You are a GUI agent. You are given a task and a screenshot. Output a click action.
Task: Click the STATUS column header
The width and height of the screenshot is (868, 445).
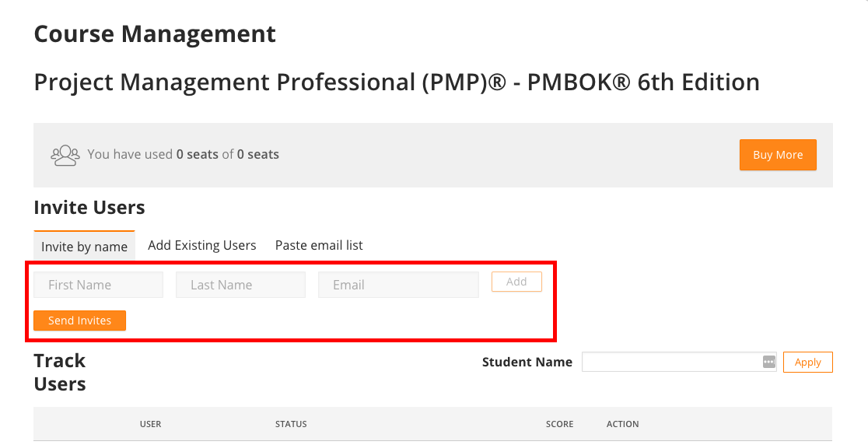pos(291,424)
